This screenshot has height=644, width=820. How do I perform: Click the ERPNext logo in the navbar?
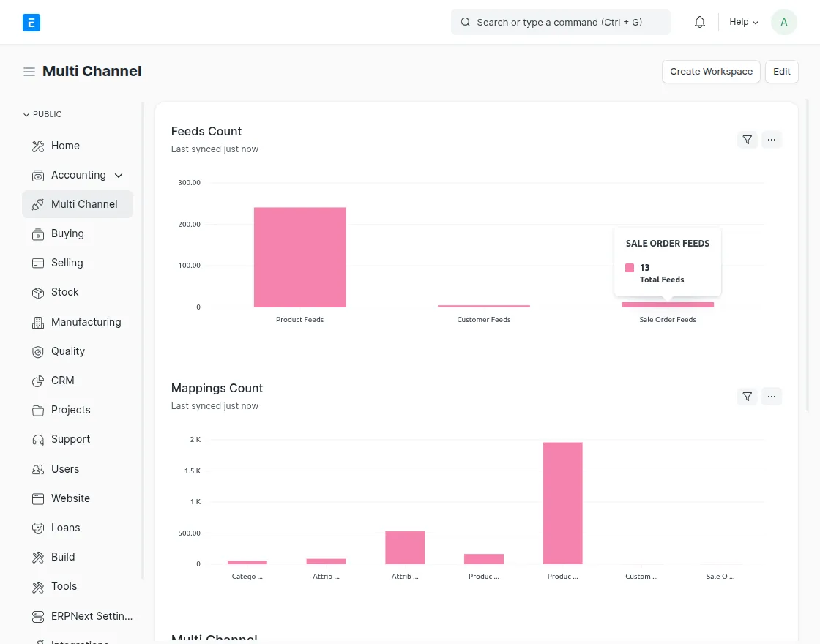[31, 23]
